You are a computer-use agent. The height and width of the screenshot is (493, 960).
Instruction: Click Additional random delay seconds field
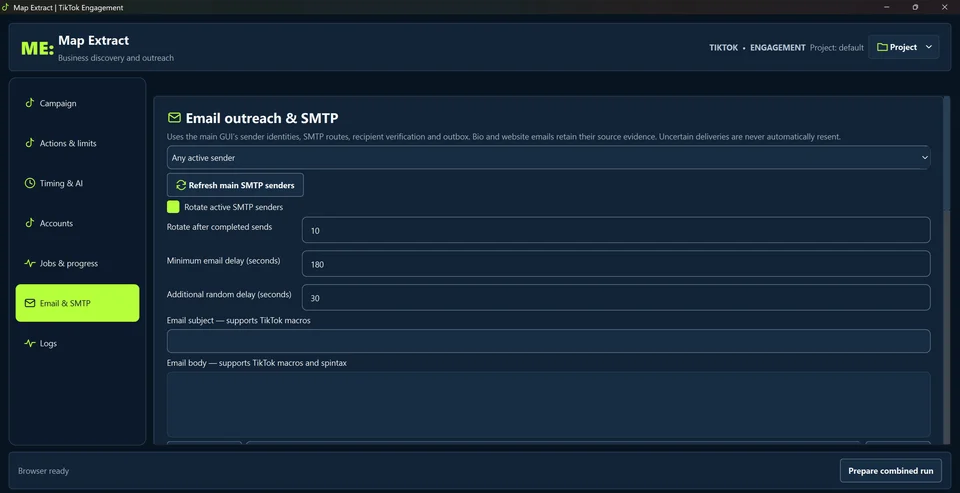pyautogui.click(x=616, y=298)
